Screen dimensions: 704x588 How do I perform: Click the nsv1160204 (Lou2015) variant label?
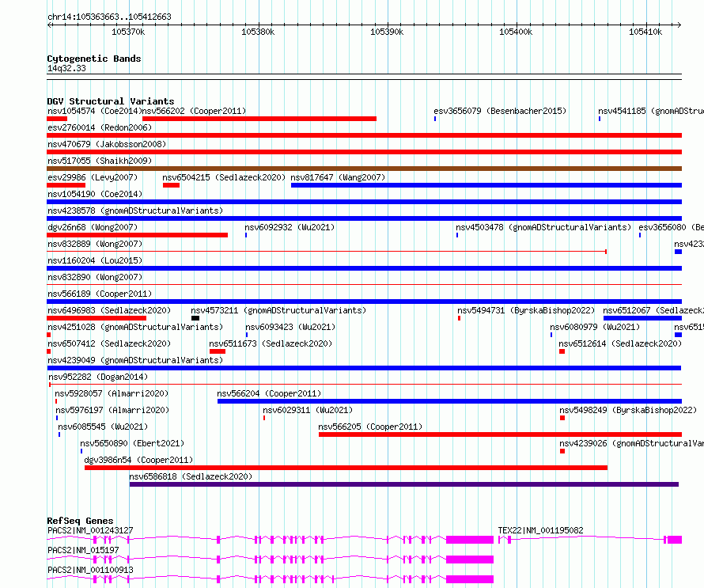coord(95,260)
